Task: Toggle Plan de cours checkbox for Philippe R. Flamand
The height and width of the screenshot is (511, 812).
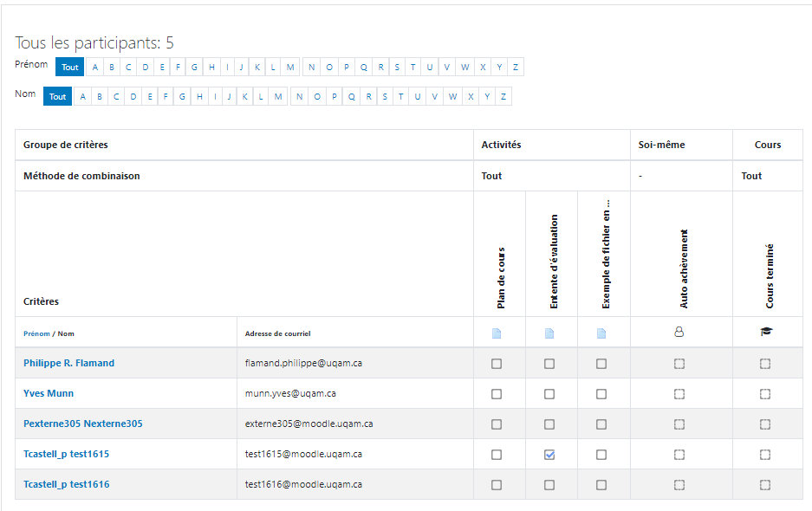Action: (x=497, y=364)
